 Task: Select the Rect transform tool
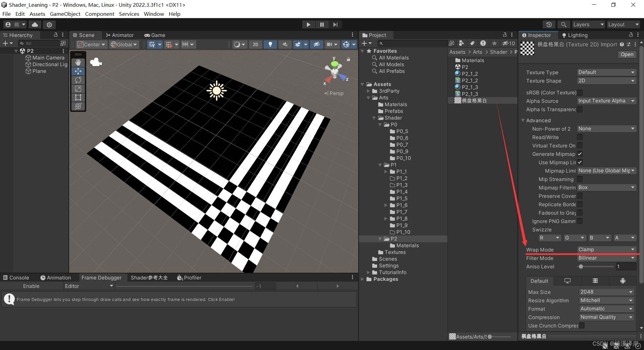click(78, 97)
